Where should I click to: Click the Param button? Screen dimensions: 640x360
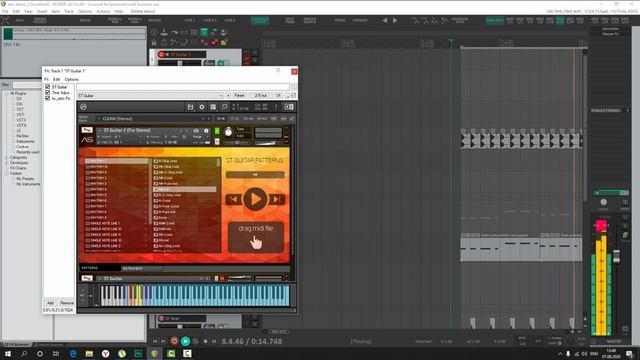(239, 96)
